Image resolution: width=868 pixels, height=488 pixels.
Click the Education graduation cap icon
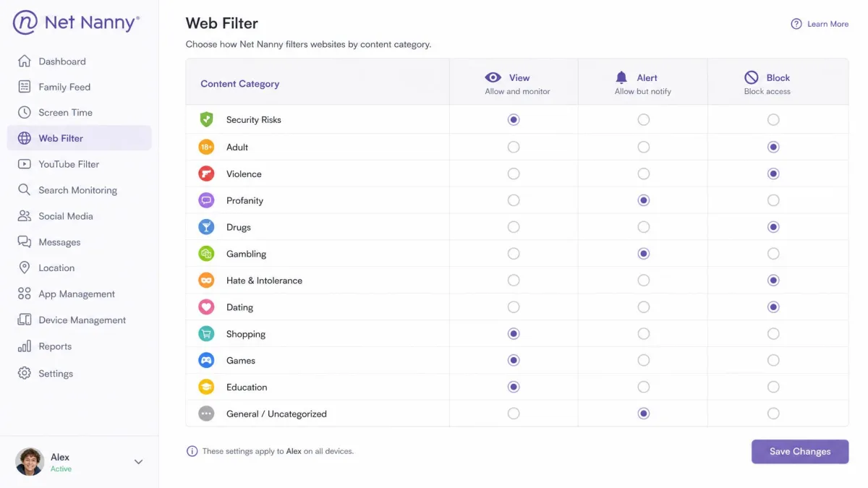point(206,387)
